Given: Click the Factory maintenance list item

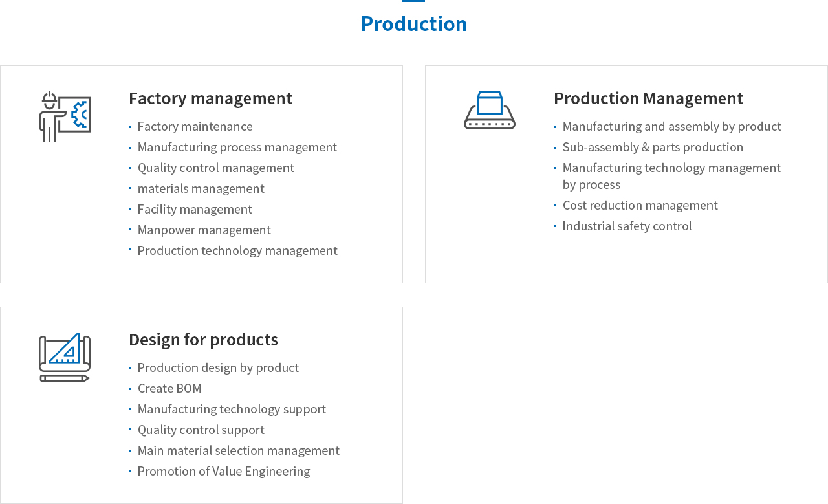Looking at the screenshot, I should point(195,126).
